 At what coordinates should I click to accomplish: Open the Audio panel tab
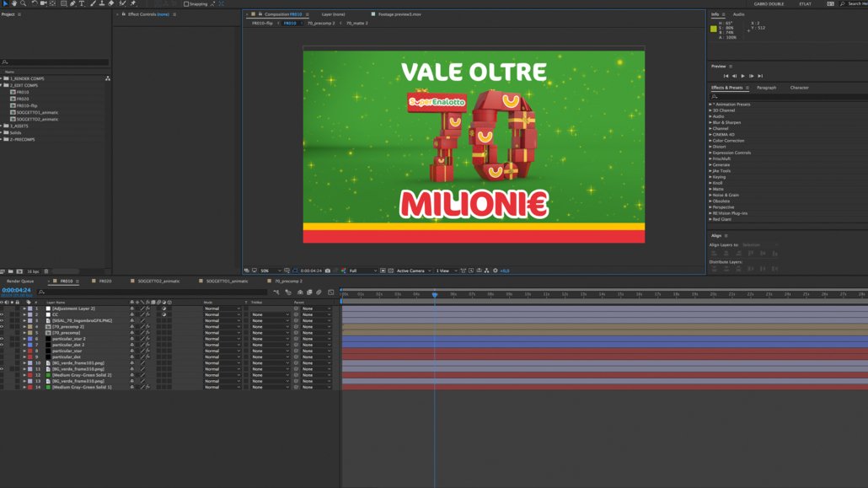tap(738, 14)
